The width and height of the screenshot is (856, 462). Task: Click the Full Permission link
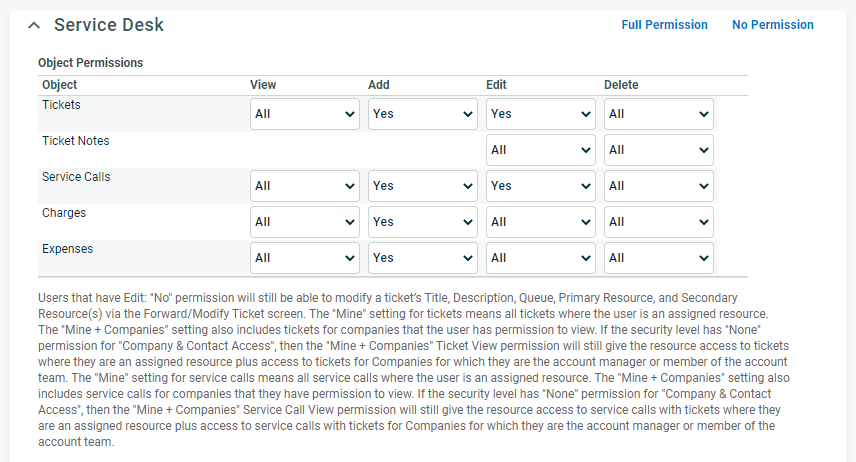click(664, 25)
